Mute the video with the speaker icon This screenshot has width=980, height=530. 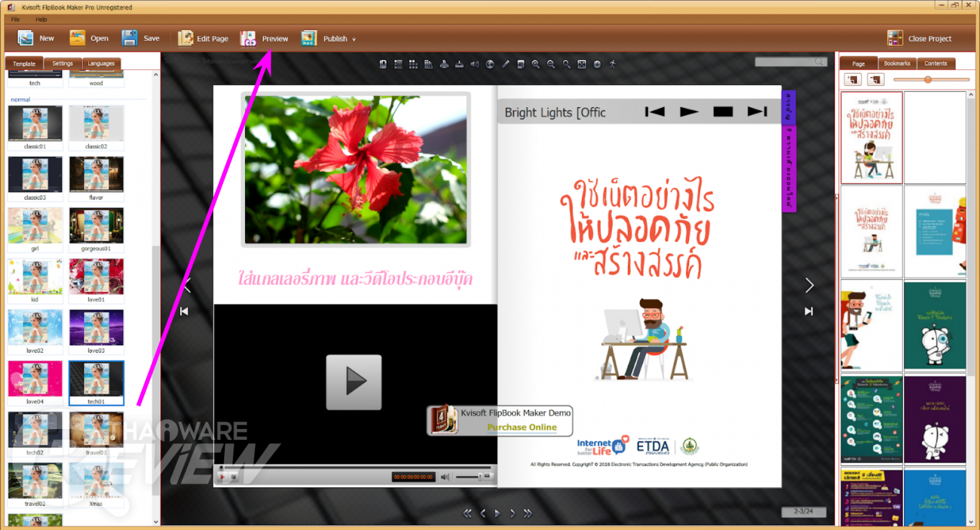[445, 477]
